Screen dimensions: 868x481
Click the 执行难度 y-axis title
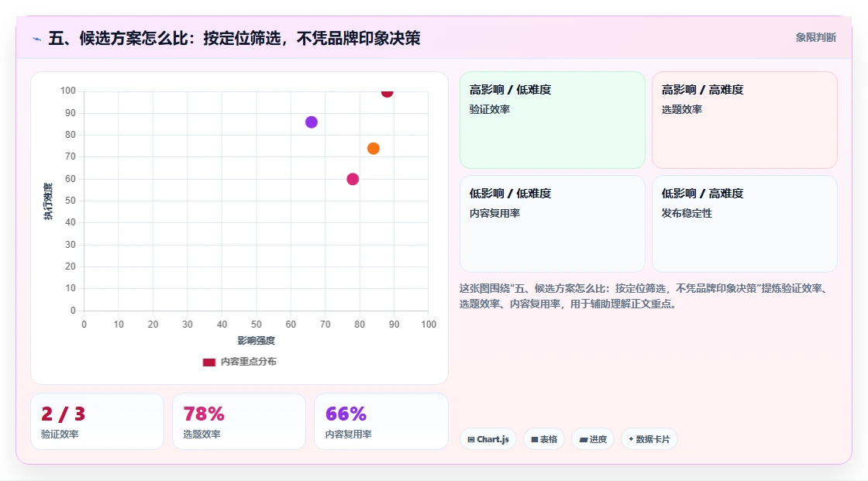(48, 201)
